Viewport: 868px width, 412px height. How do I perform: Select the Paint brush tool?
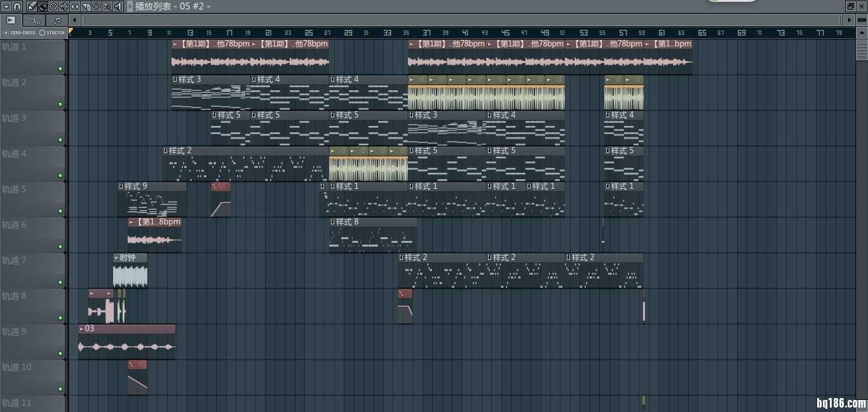pos(42,6)
